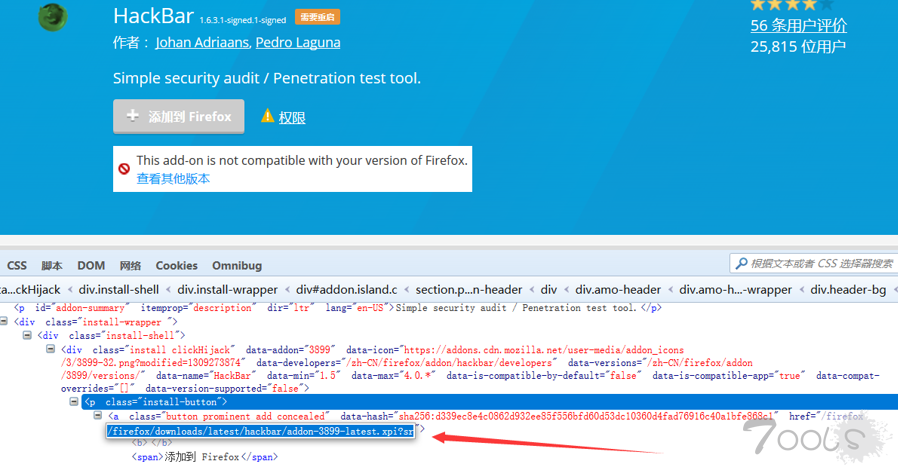Switch to the Omnibug tab
Image resolution: width=898 pixels, height=470 pixels.
[237, 266]
